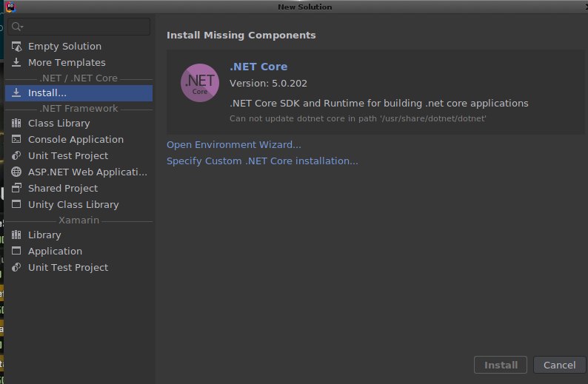Click the .NET Core SDK and Runtime description
The image size is (588, 384).
pyautogui.click(x=378, y=104)
